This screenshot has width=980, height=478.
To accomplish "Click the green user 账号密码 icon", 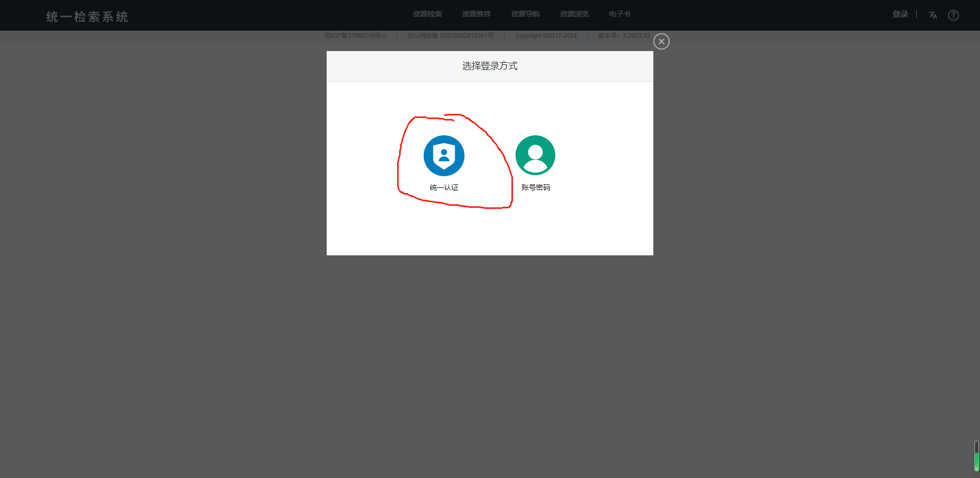I will click(x=535, y=155).
